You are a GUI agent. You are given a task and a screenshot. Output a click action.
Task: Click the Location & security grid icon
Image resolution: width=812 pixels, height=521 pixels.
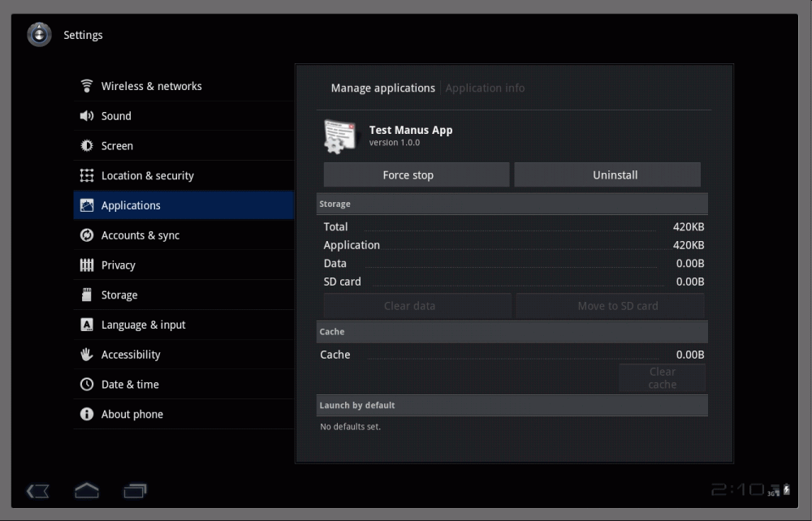pos(87,176)
